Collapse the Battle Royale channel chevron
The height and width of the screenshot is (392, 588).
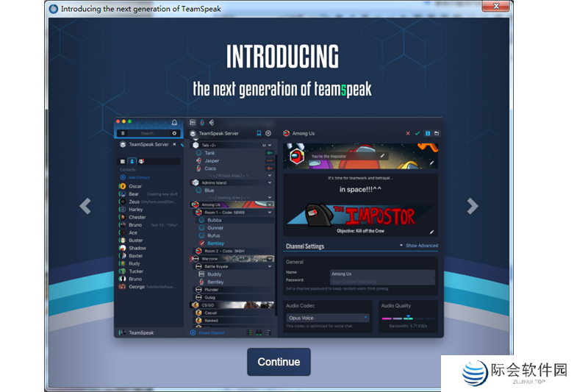[x=270, y=266]
